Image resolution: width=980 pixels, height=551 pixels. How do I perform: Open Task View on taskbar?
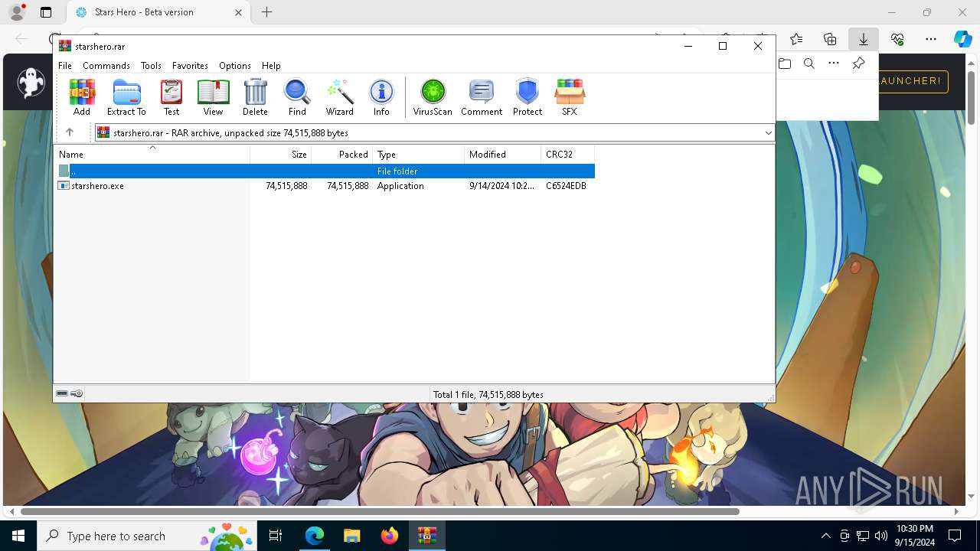pyautogui.click(x=276, y=536)
